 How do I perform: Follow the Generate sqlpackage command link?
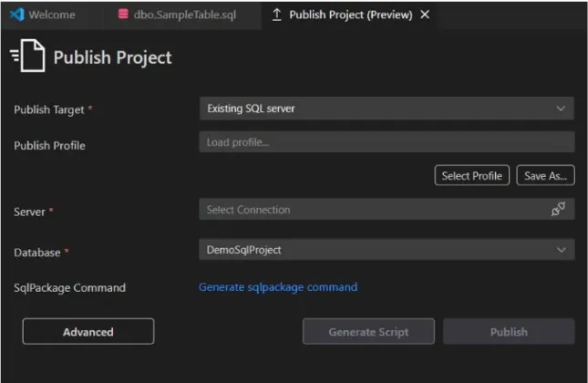pyautogui.click(x=278, y=287)
